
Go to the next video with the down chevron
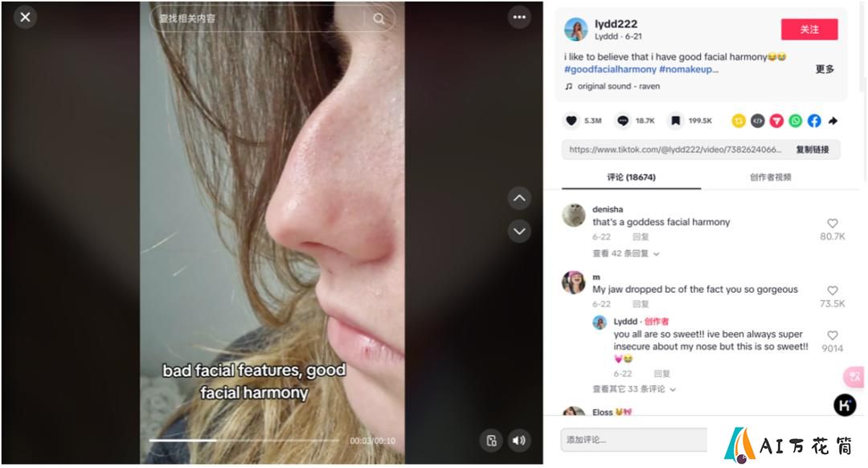pyautogui.click(x=519, y=231)
